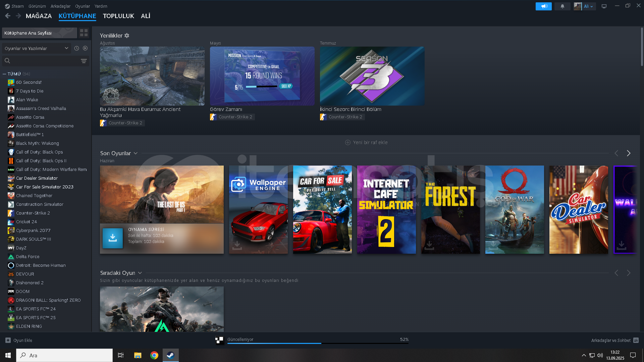Viewport: 644px width, 362px height.
Task: Open The Forest game cover
Action: pos(450,209)
